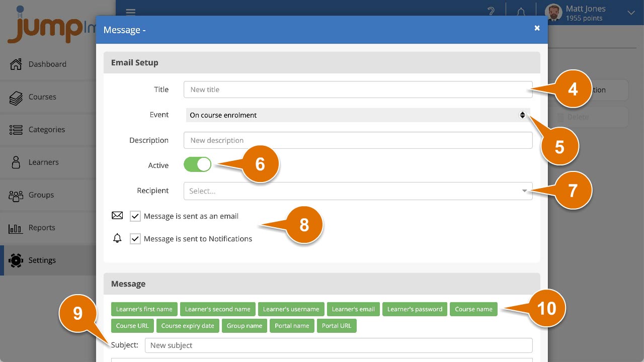
Task: Insert the Learner's email tag
Action: coord(353,309)
